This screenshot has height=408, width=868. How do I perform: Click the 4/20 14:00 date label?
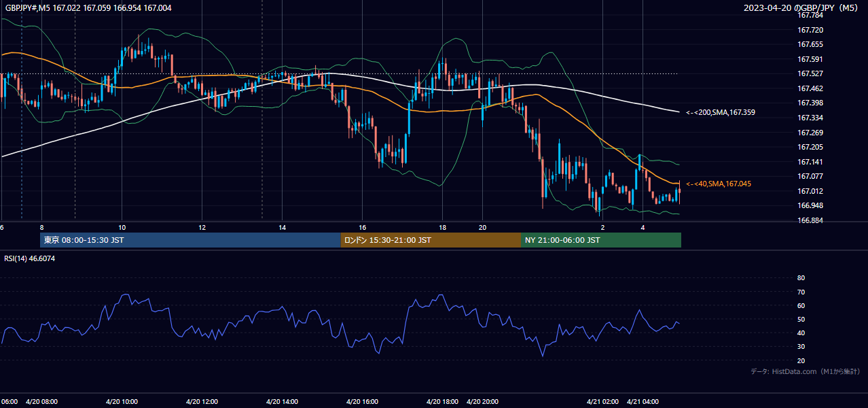coord(282,401)
